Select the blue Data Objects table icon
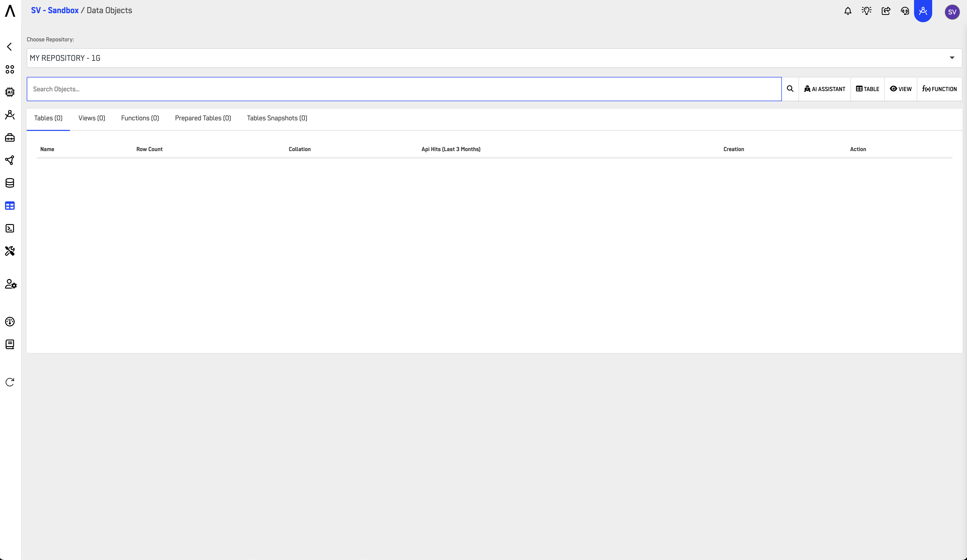The image size is (967, 560). [x=10, y=206]
